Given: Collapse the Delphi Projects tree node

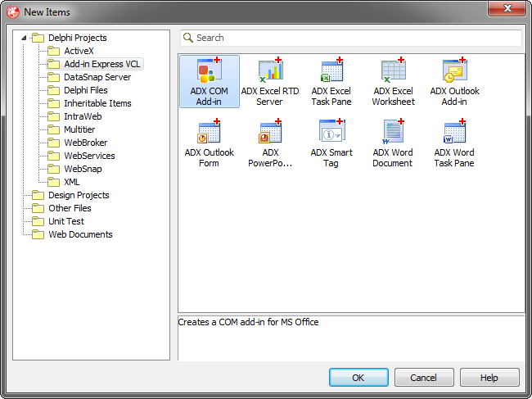Looking at the screenshot, I should (x=24, y=38).
